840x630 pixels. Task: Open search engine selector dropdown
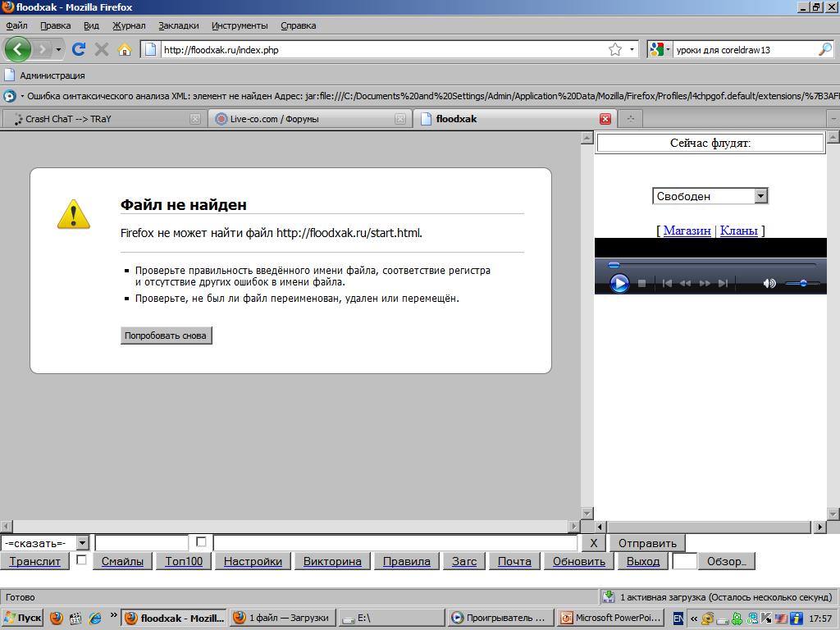coord(660,50)
